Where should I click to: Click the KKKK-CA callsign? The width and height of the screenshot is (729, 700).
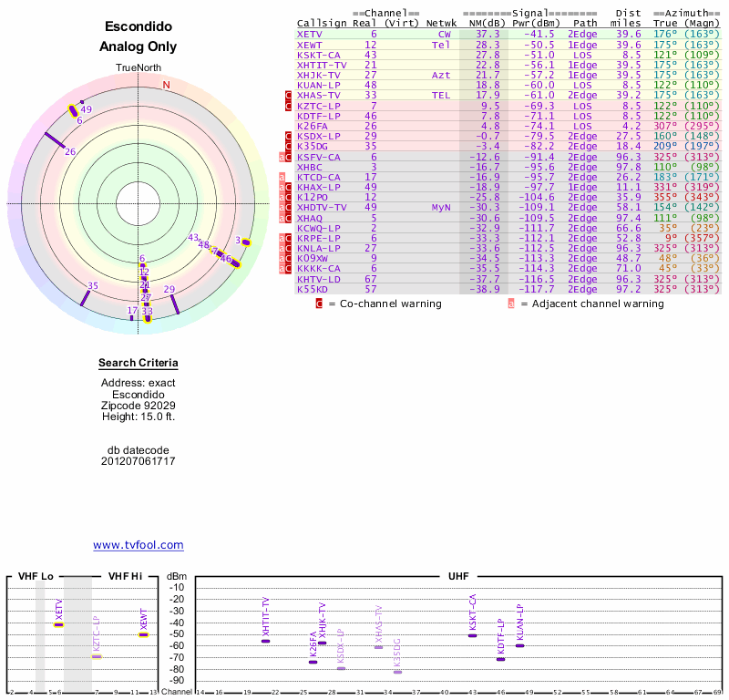(319, 268)
